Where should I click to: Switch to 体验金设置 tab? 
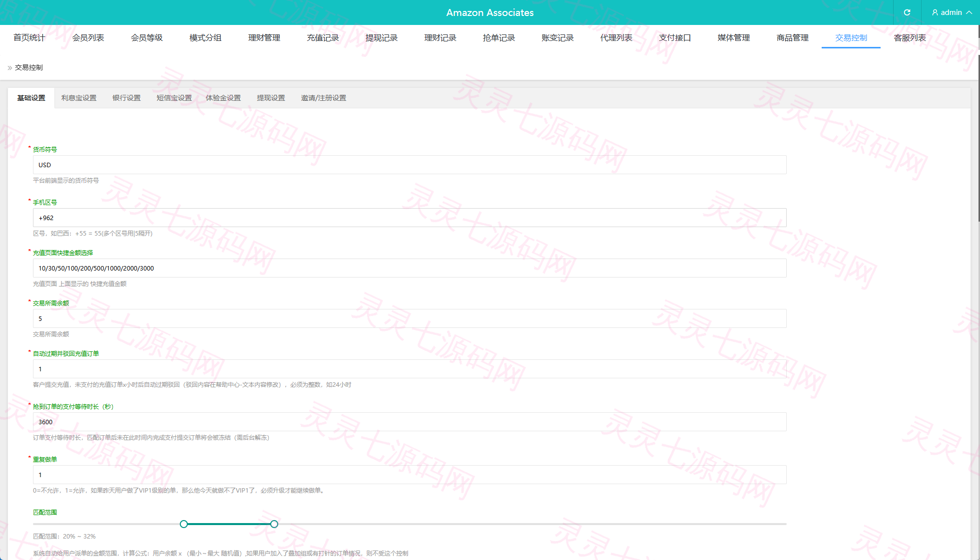point(223,98)
